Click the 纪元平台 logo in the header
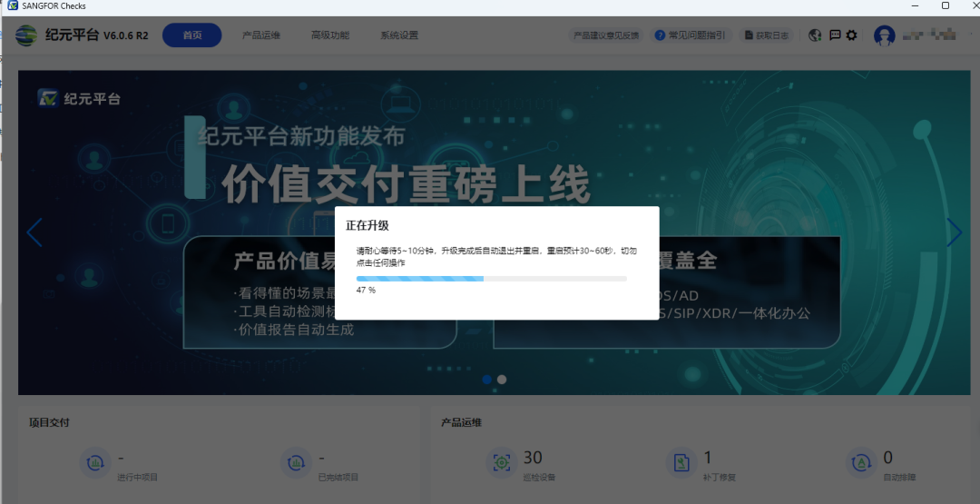 click(26, 35)
